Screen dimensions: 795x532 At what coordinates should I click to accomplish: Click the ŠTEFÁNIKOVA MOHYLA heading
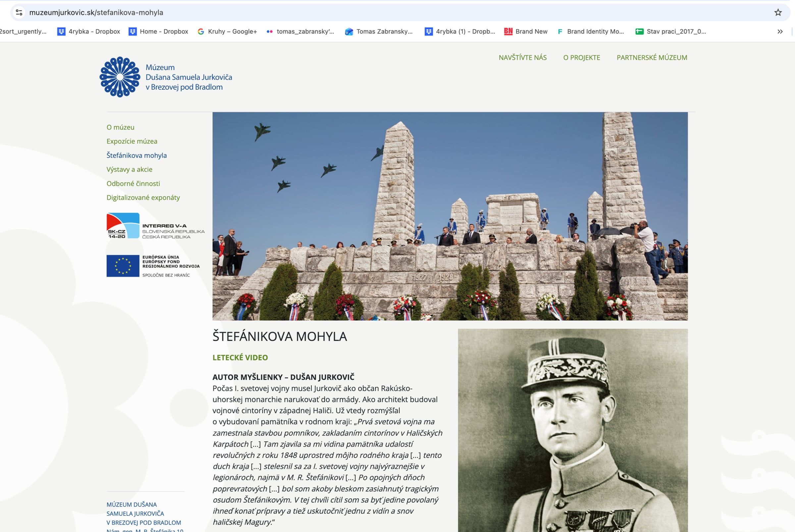[x=280, y=337]
